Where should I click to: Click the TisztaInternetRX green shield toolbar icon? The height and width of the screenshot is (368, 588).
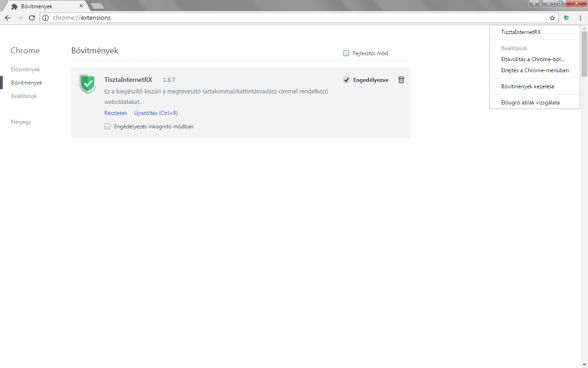click(566, 18)
